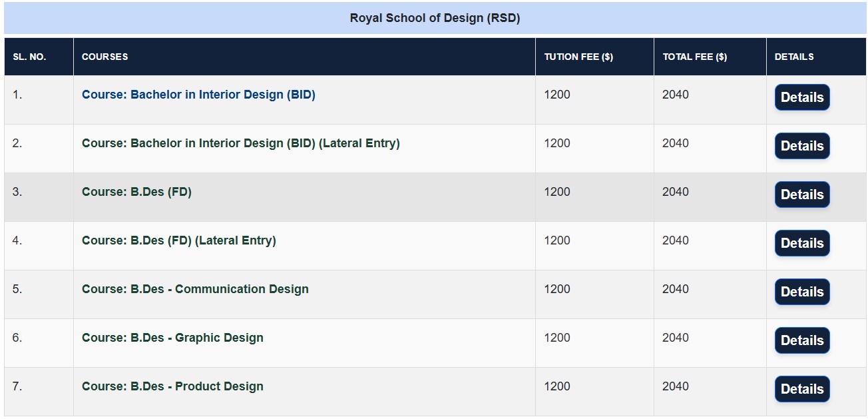This screenshot has height=419, width=868.
Task: Show Details for B.Des - Graphic Design
Action: [802, 340]
